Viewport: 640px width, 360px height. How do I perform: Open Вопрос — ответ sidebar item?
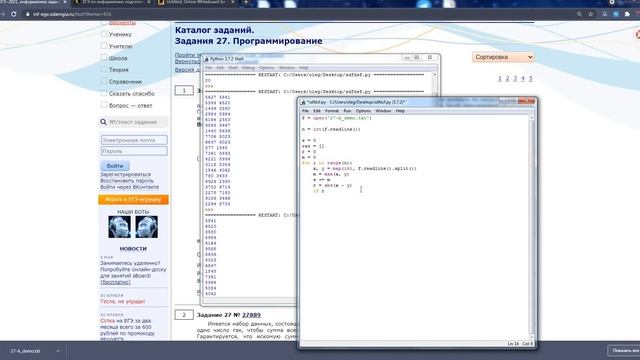tap(130, 105)
